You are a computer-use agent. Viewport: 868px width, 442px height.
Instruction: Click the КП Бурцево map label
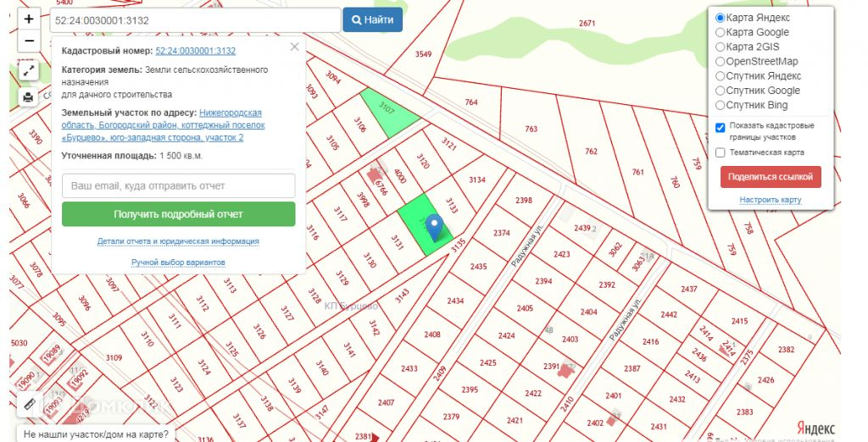(351, 306)
